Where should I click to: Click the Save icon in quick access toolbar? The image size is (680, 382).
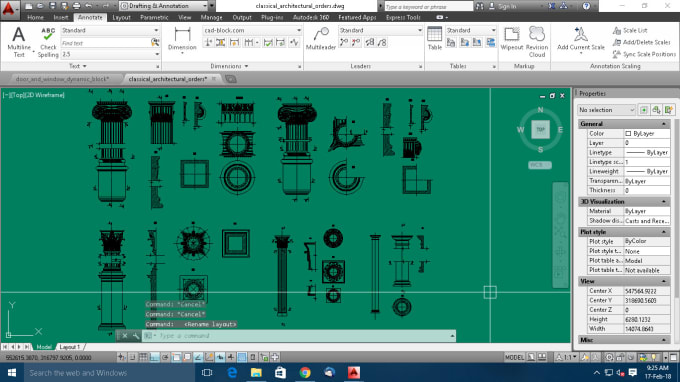[52, 6]
